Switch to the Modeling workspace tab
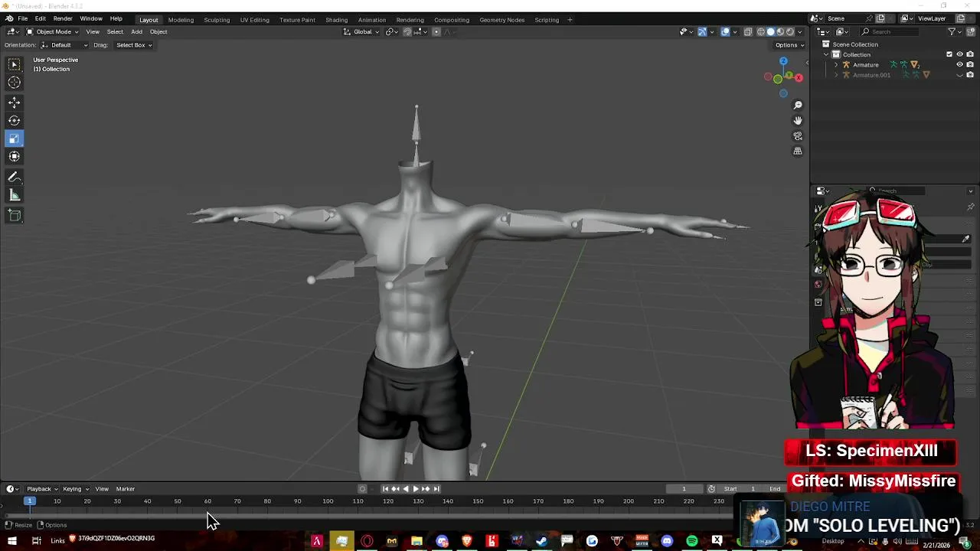The image size is (980, 551). 181,20
